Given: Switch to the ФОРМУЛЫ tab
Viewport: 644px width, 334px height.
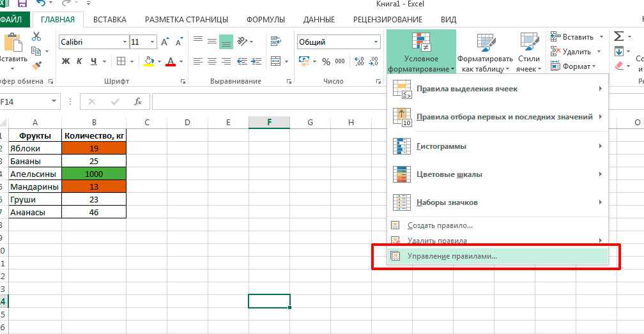Looking at the screenshot, I should pos(265,19).
